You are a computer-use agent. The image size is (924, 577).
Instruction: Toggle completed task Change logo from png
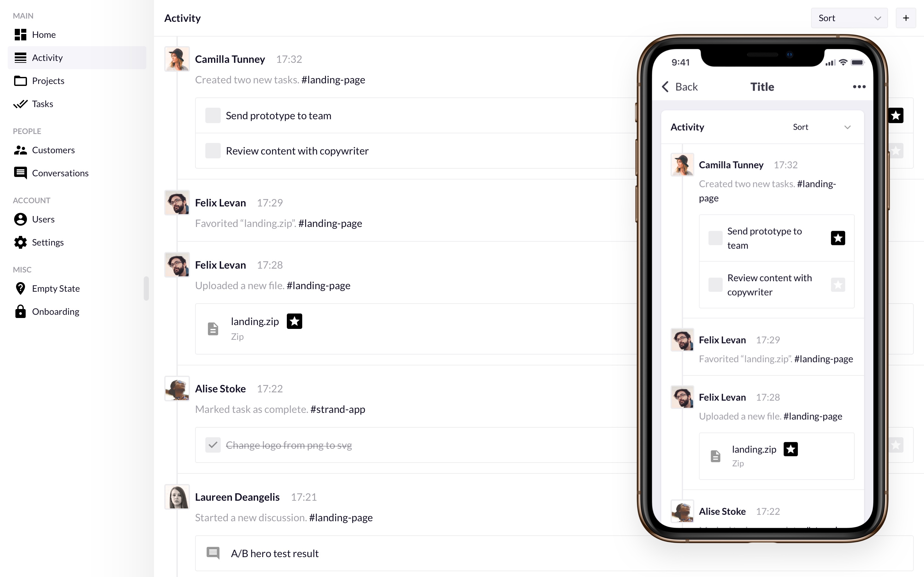[213, 445]
